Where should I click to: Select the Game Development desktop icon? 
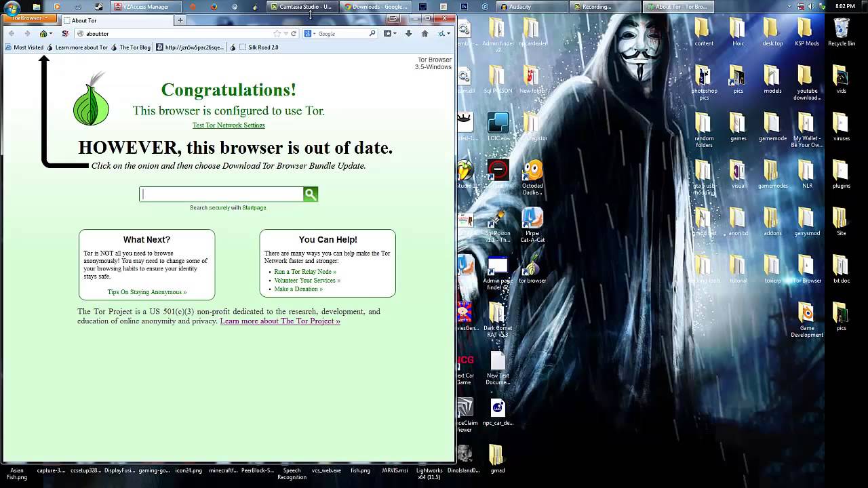(806, 320)
